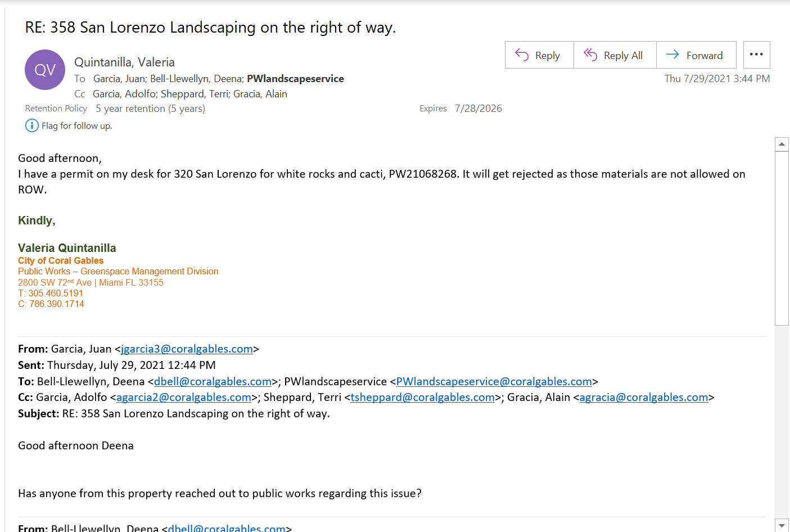Screen dimensions: 790x532
Task: Click the QV sender avatar
Action: click(45, 70)
